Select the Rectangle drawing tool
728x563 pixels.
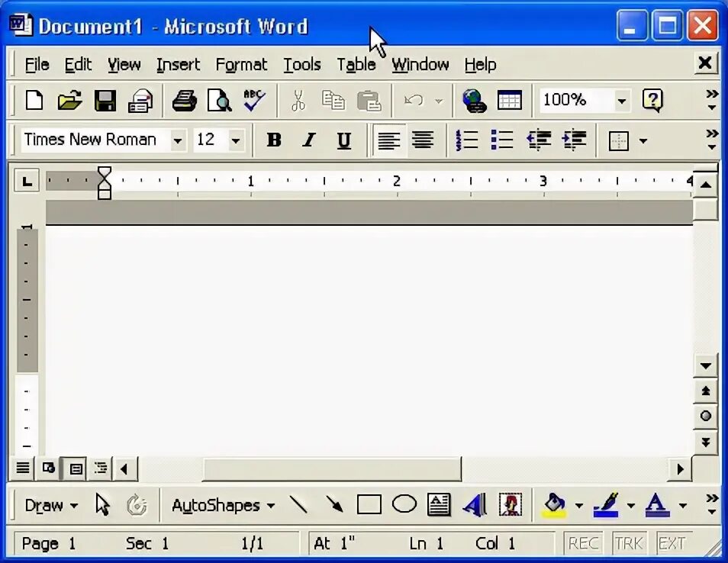click(x=369, y=504)
